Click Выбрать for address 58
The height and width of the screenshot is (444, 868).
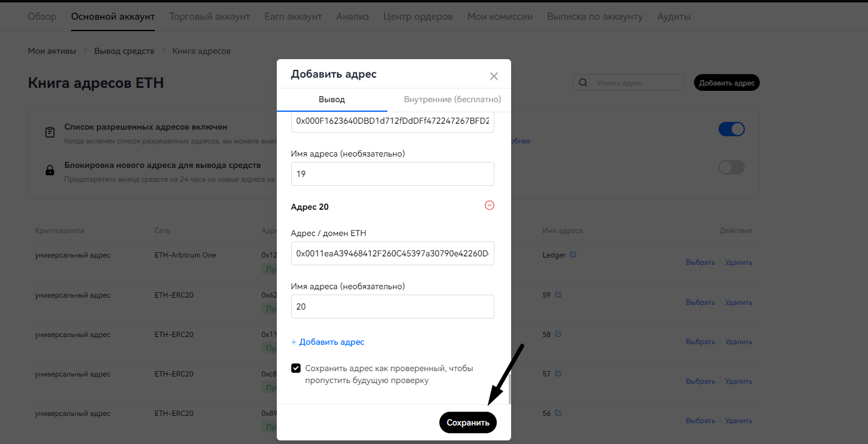(701, 342)
